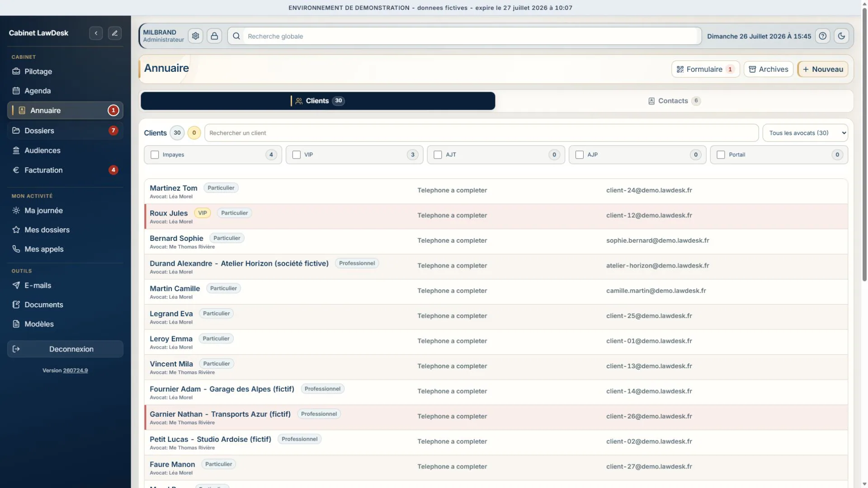Viewport: 868px width, 488px height.
Task: Select email sophie.bernard@demo.lawdesk.fr
Action: (x=657, y=240)
